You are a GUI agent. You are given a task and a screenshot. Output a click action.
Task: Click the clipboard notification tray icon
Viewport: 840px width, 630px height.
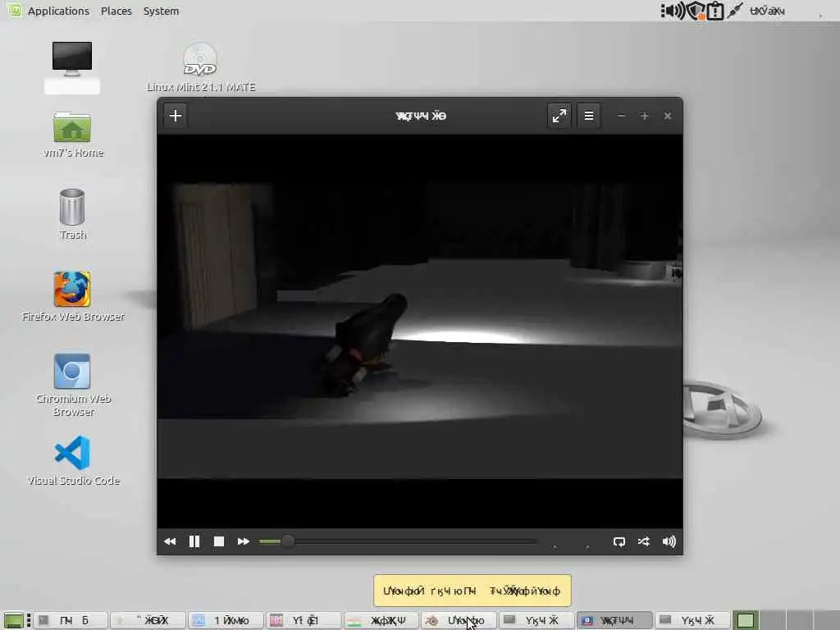(715, 11)
